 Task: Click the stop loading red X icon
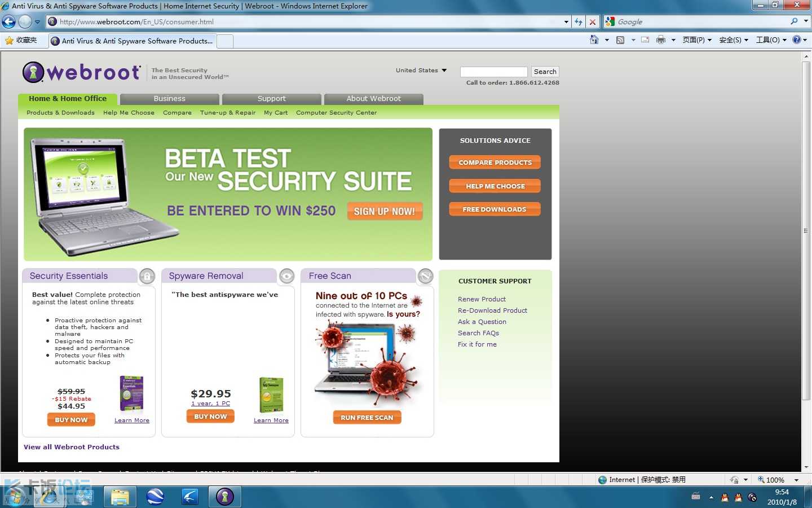point(593,22)
